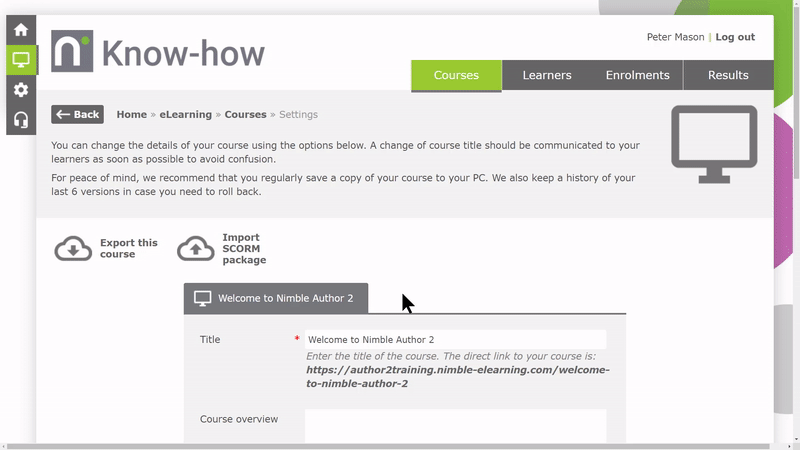Image resolution: width=800 pixels, height=450 pixels.
Task: Click the Export cloud download icon
Action: [x=73, y=248]
